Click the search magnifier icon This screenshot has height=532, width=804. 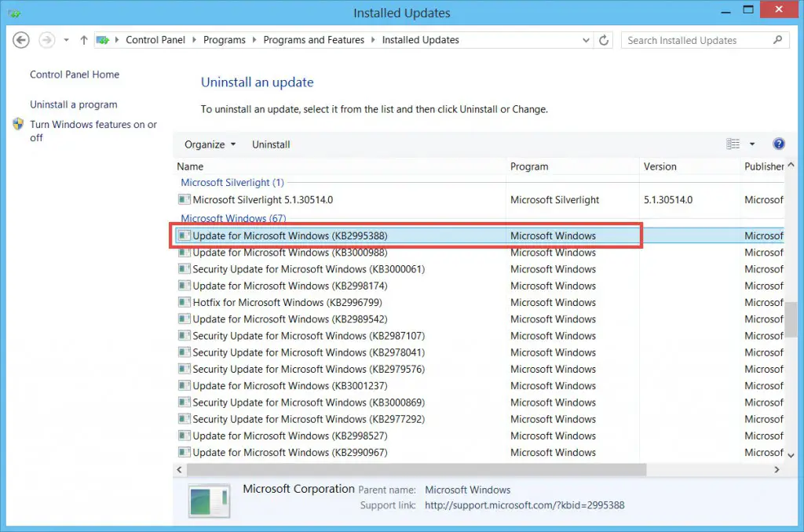(778, 39)
